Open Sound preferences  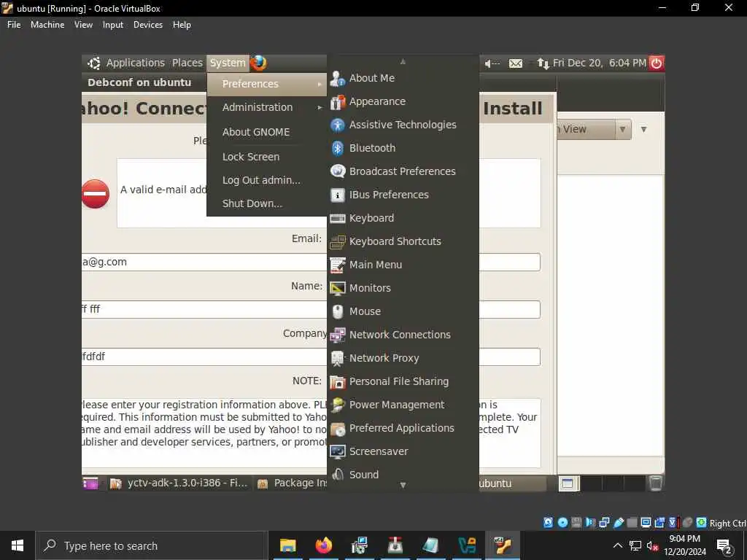(x=403, y=475)
